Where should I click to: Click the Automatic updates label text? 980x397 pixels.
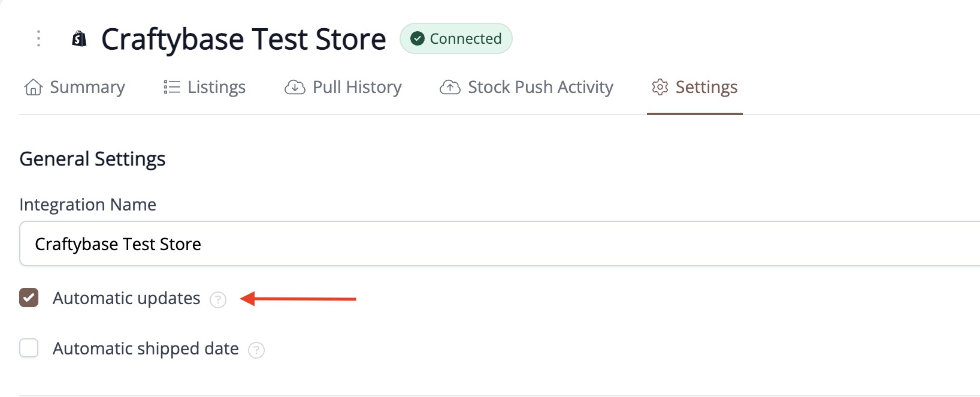(126, 298)
